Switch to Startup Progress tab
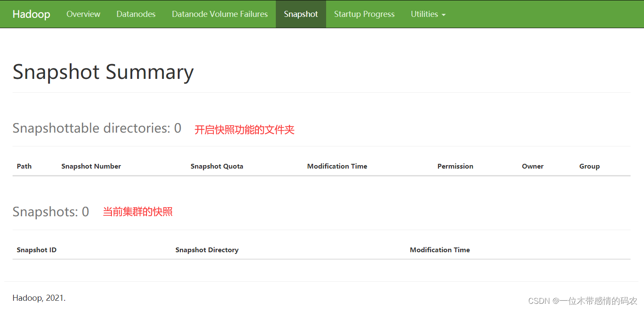The height and width of the screenshot is (309, 644). [x=364, y=14]
